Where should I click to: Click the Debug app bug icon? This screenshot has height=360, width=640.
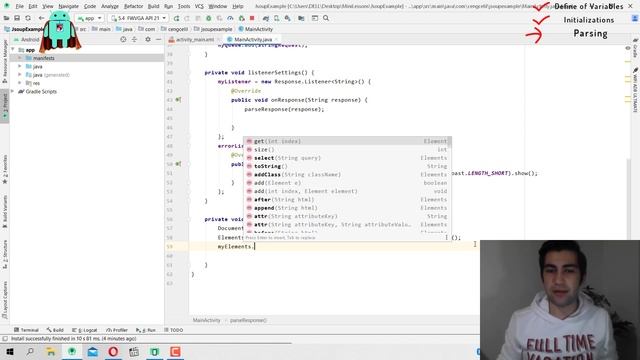click(x=209, y=18)
